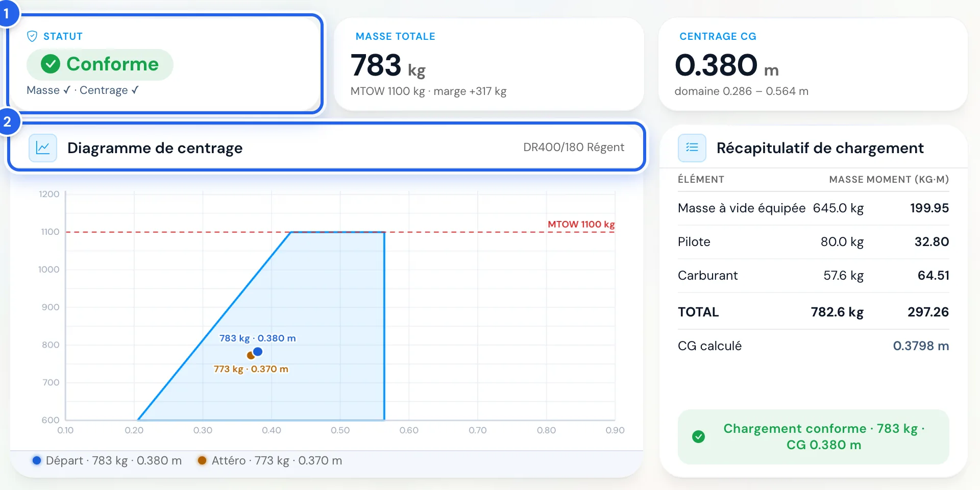Click the shield icon next to STATUT
The width and height of the screenshot is (980, 490).
coord(32,36)
